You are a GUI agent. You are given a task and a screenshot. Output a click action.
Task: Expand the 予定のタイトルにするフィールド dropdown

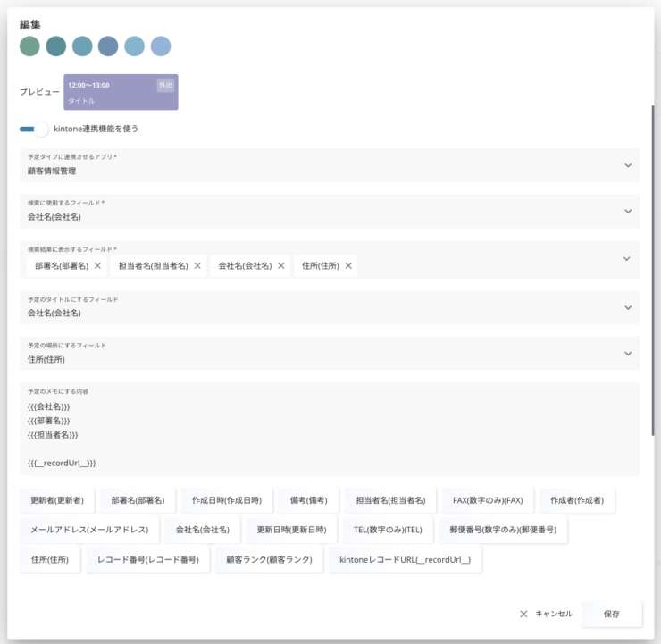[628, 307]
